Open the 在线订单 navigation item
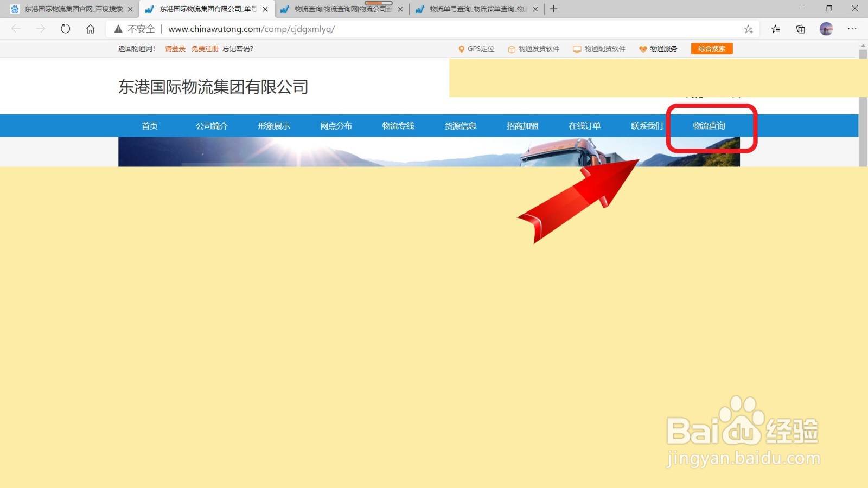This screenshot has width=868, height=488. coord(585,126)
